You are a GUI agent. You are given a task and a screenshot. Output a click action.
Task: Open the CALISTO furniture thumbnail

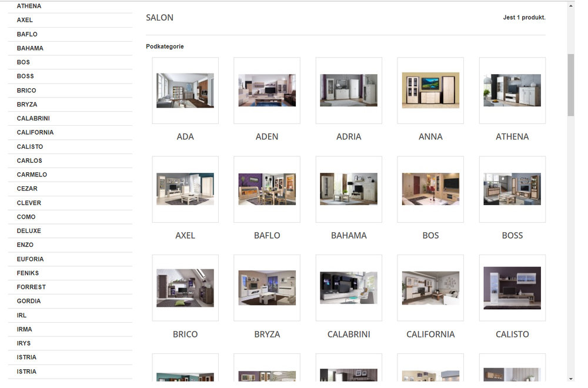pos(512,288)
